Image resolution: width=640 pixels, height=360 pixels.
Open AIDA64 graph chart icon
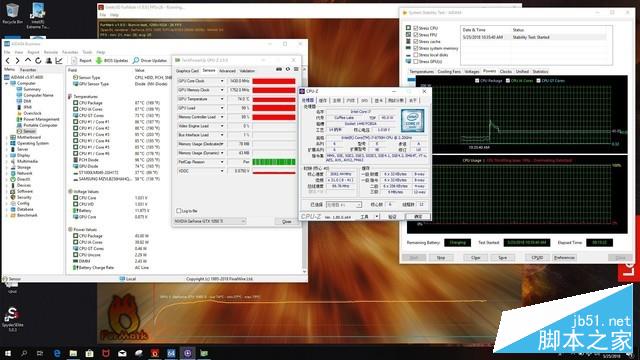click(59, 60)
